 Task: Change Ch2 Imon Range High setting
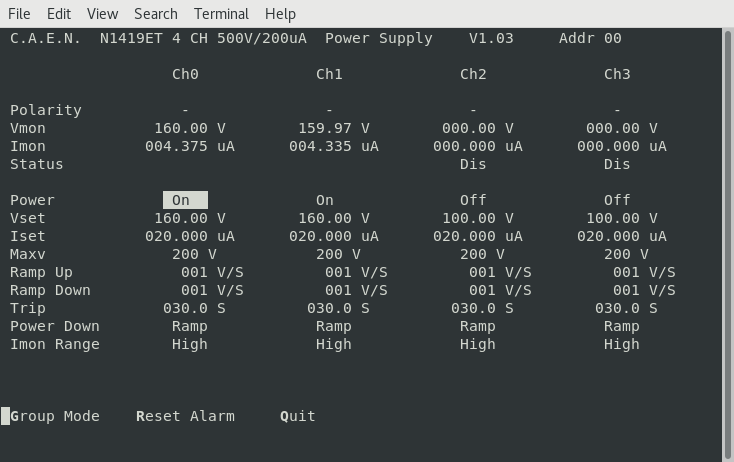tap(478, 344)
